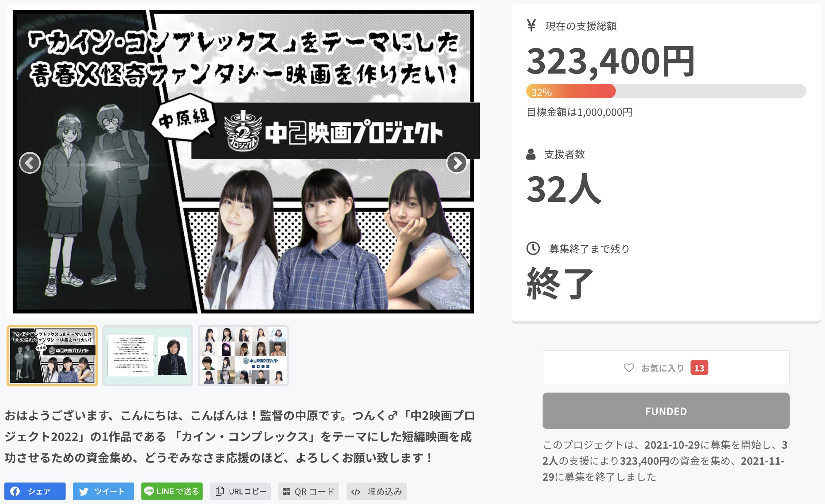Select the first banner thumbnail
The height and width of the screenshot is (504, 825).
(x=52, y=355)
